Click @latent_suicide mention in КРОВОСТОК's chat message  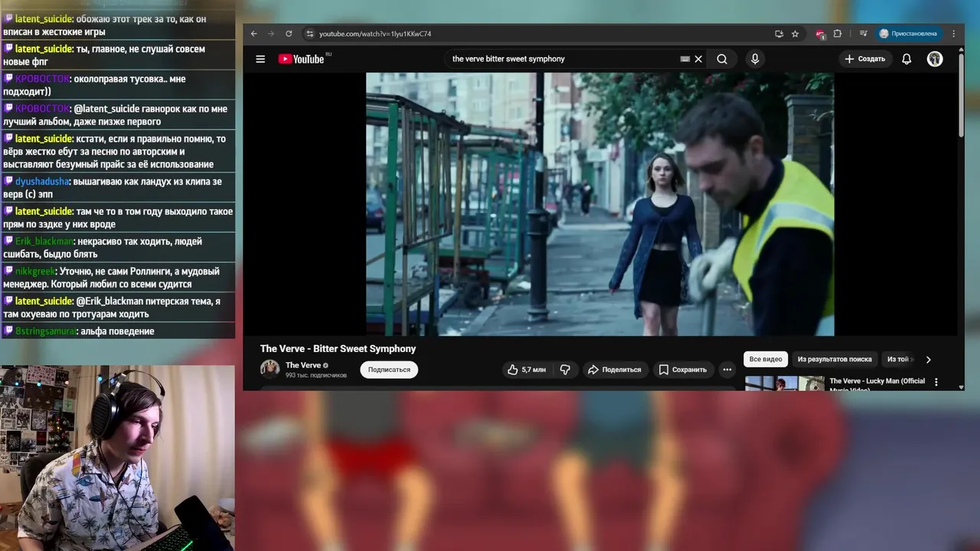coord(106,109)
